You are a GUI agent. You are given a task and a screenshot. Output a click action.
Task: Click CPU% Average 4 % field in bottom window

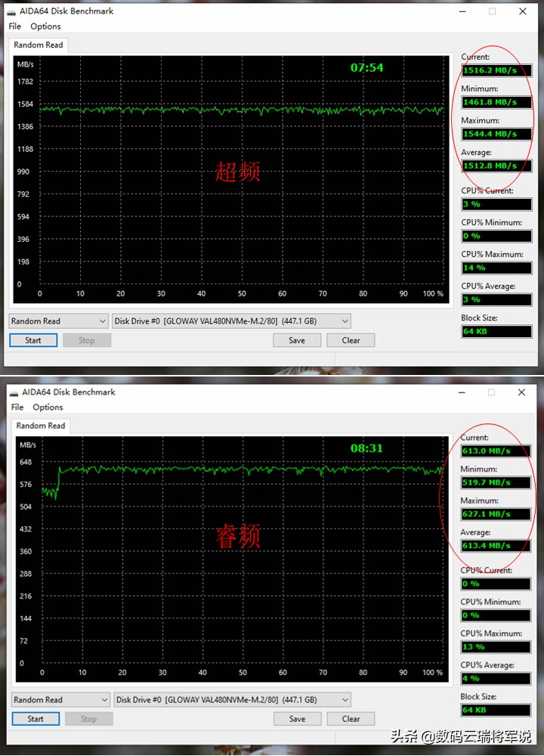pyautogui.click(x=496, y=678)
